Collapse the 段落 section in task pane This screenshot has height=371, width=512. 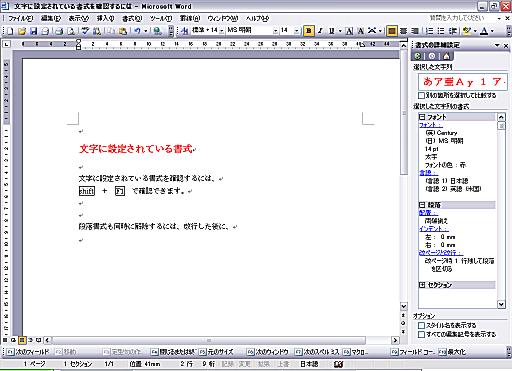(x=422, y=205)
